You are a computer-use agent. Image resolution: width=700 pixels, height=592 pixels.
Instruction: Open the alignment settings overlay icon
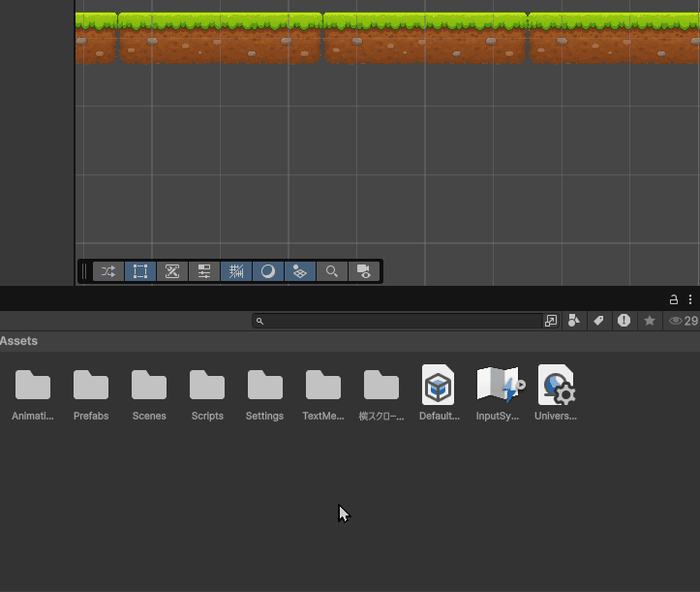click(204, 271)
